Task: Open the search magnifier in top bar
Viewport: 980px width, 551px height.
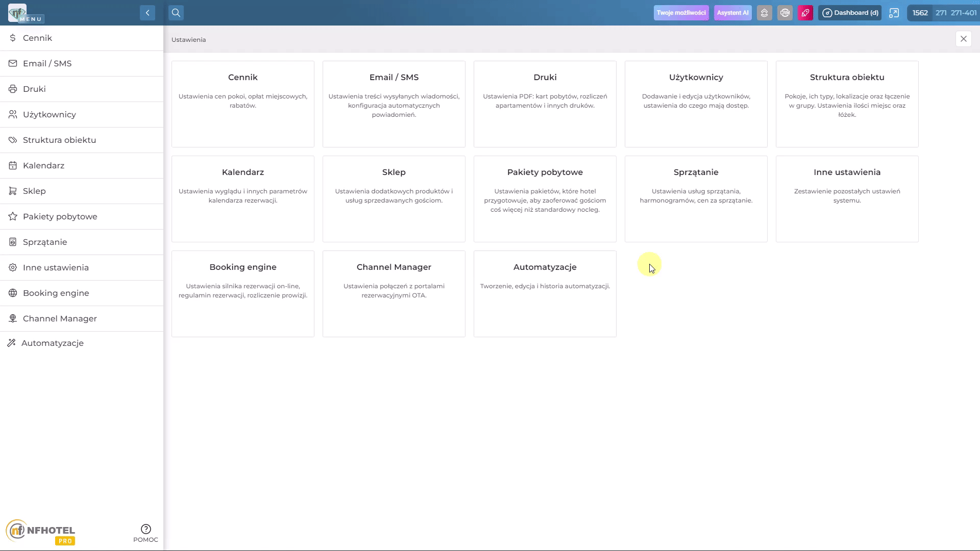Action: (x=176, y=13)
